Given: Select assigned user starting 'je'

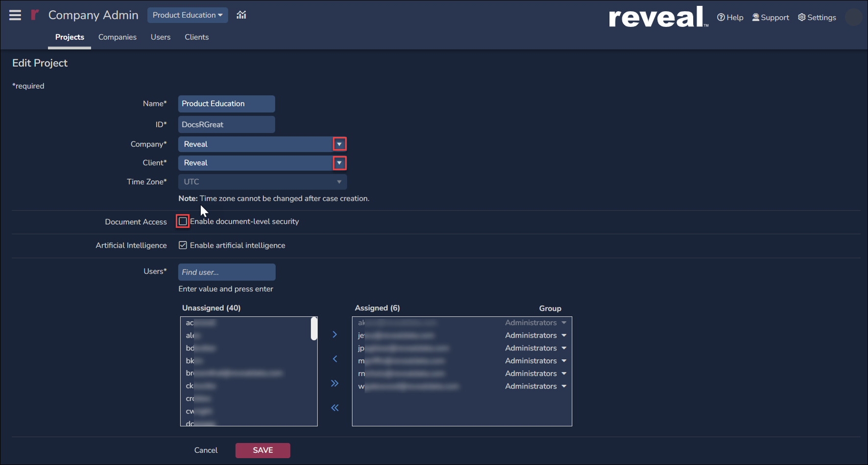Looking at the screenshot, I should coord(396,335).
